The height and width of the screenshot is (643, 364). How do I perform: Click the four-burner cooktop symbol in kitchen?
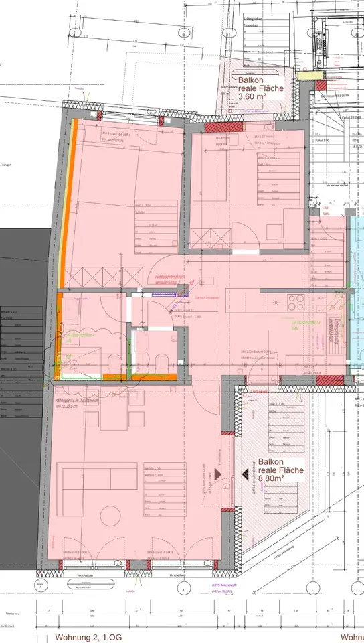(296, 303)
